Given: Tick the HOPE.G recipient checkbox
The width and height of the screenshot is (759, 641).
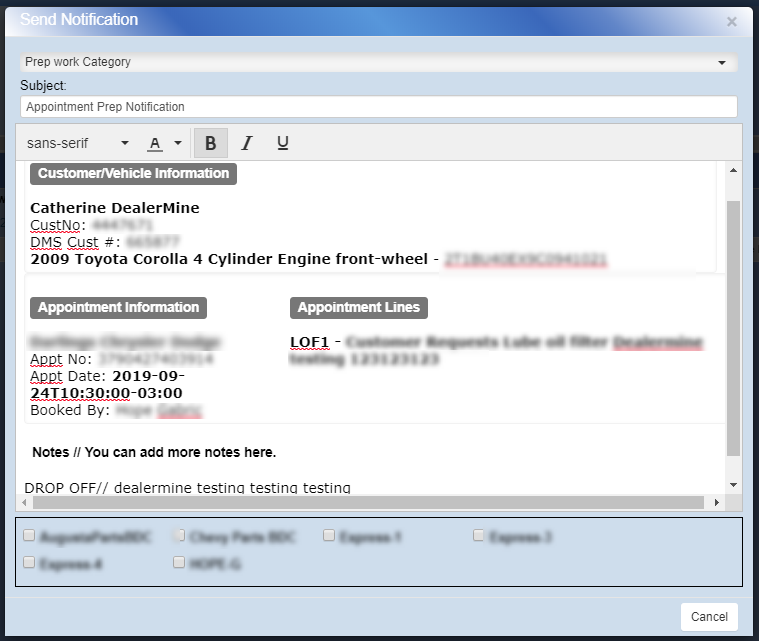Looking at the screenshot, I should pyautogui.click(x=179, y=563).
